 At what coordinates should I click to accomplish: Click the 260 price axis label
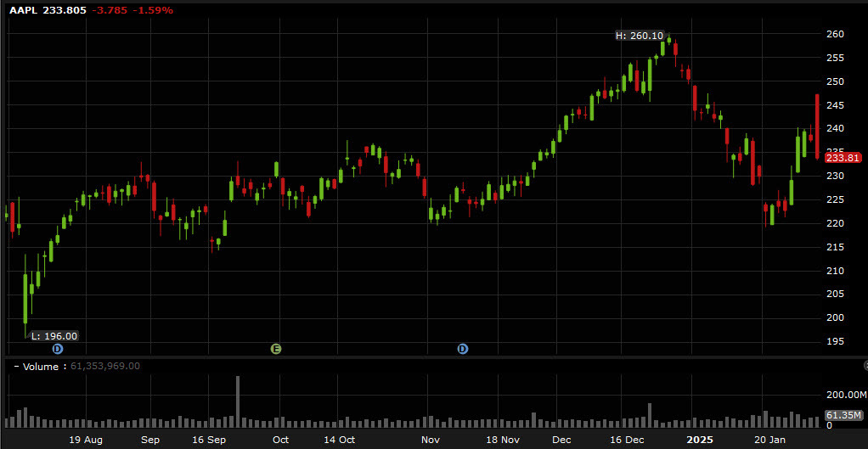pos(836,34)
